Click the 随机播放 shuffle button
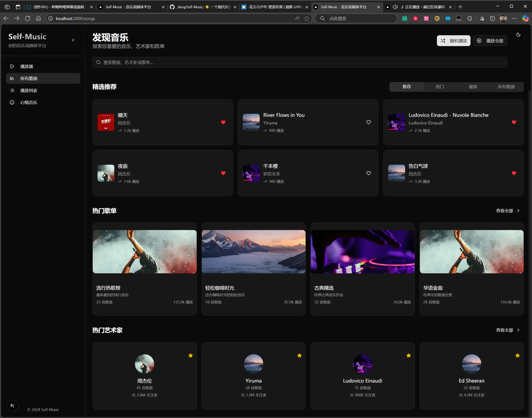Viewport: 532px width, 418px height. point(453,41)
